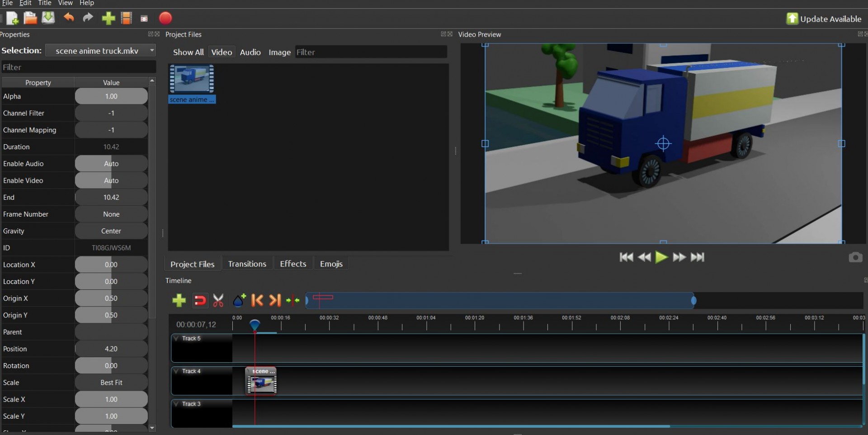The image size is (868, 435).
Task: Add a marker with the marker icon
Action: point(239,300)
